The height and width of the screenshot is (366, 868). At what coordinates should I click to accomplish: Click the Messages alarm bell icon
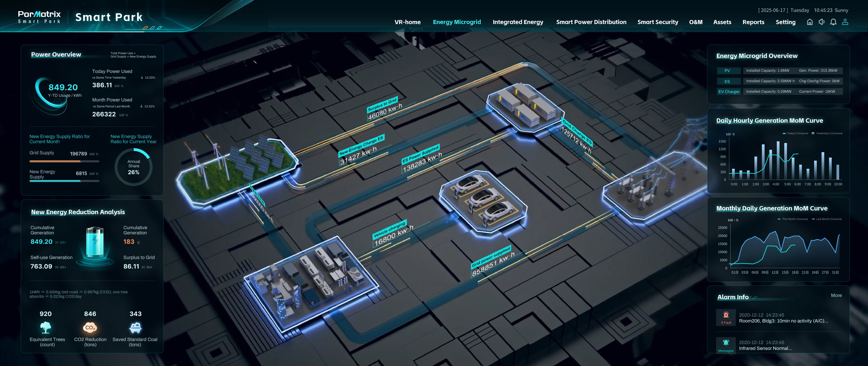point(726,342)
